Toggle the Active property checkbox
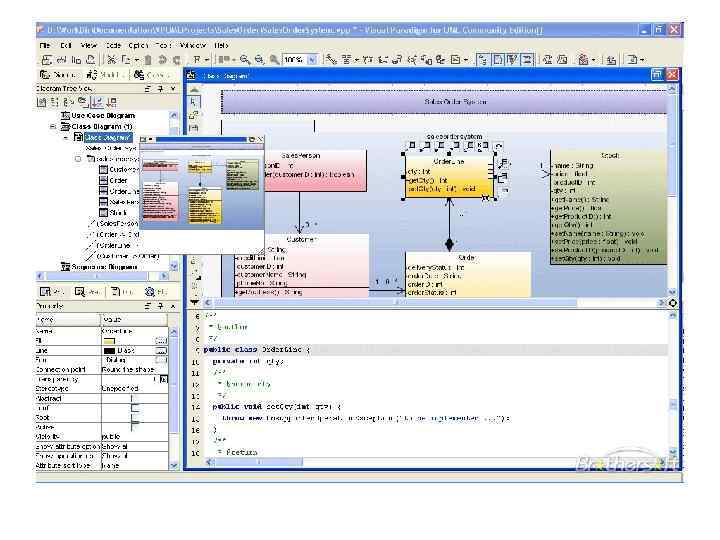This screenshot has height=540, width=720. (x=135, y=427)
